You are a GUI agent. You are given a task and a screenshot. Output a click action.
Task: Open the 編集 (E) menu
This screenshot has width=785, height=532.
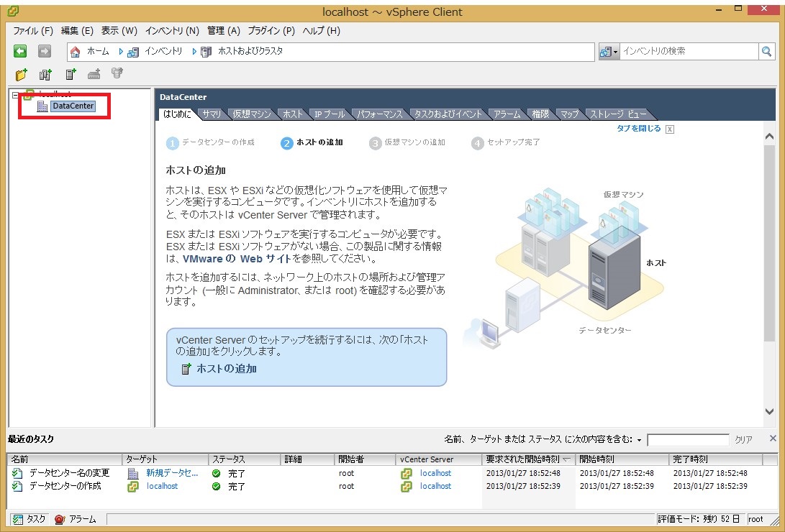coord(77,30)
